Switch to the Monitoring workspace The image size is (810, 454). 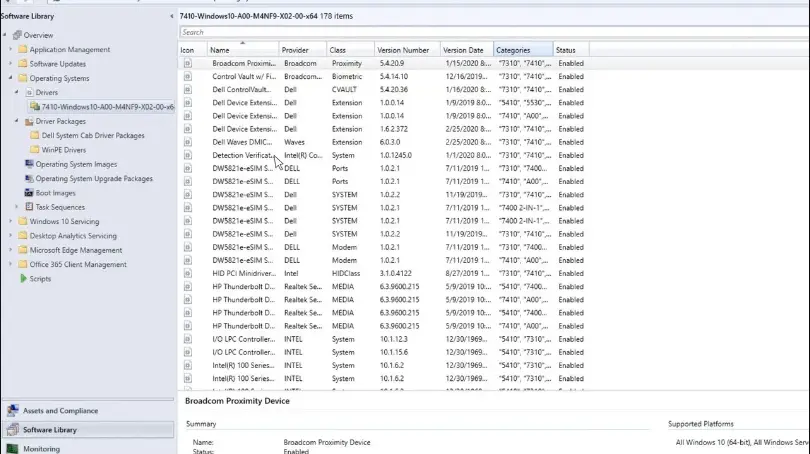click(x=88, y=448)
